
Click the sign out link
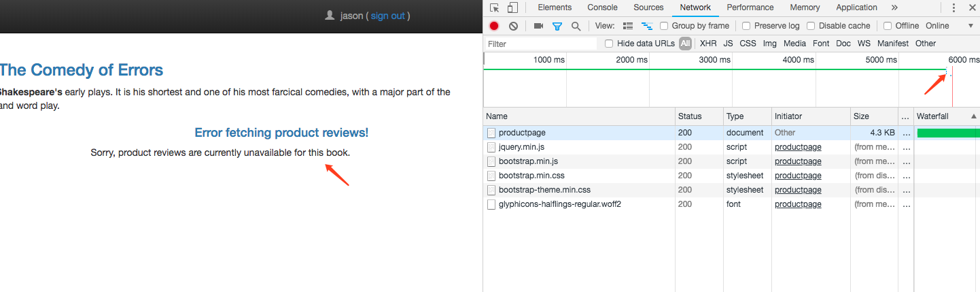pyautogui.click(x=387, y=16)
